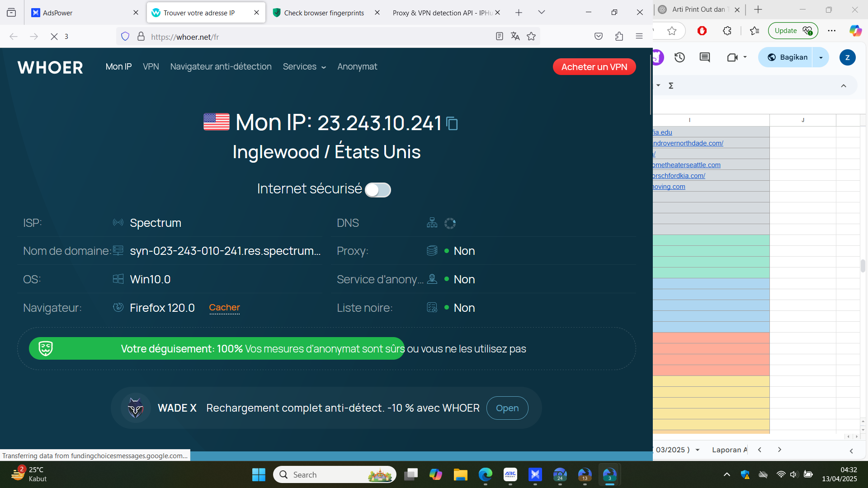
Task: Add the Sheets page to Edge favorites
Action: coord(672,31)
